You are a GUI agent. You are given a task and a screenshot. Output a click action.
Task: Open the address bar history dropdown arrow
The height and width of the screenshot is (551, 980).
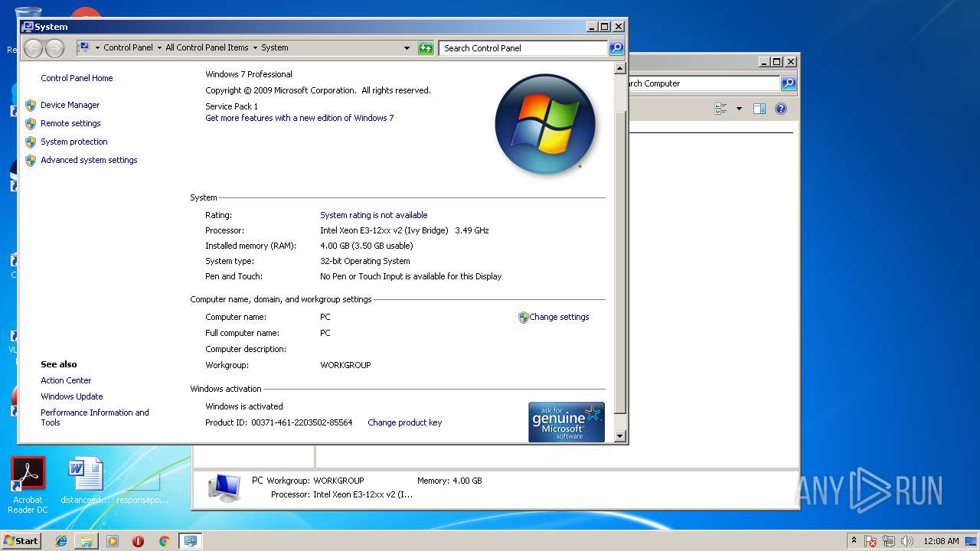click(407, 48)
